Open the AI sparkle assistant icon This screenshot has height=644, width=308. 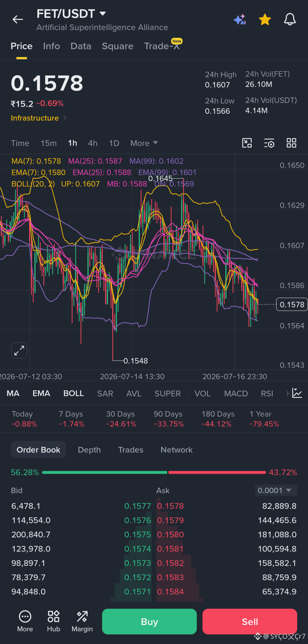point(240,19)
